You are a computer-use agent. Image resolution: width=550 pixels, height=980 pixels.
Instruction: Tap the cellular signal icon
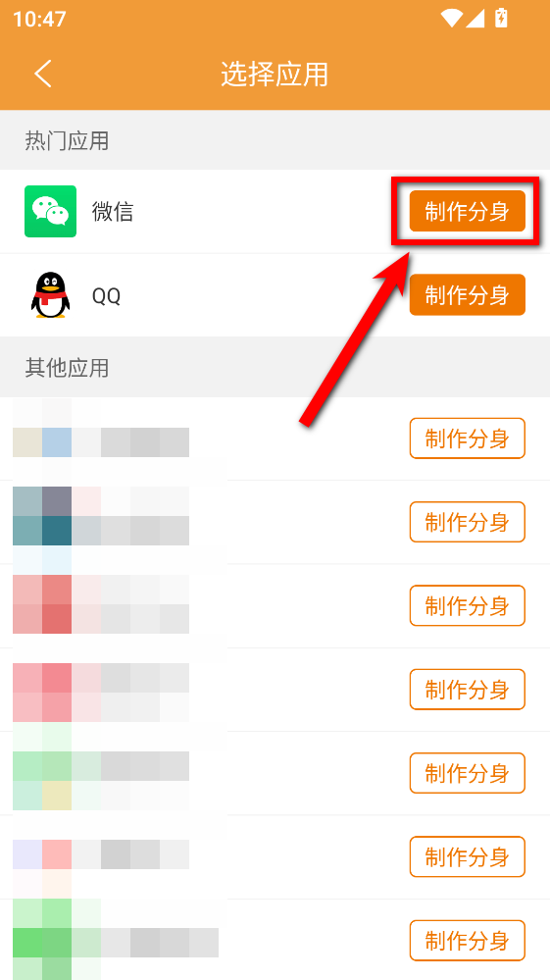coord(475,18)
